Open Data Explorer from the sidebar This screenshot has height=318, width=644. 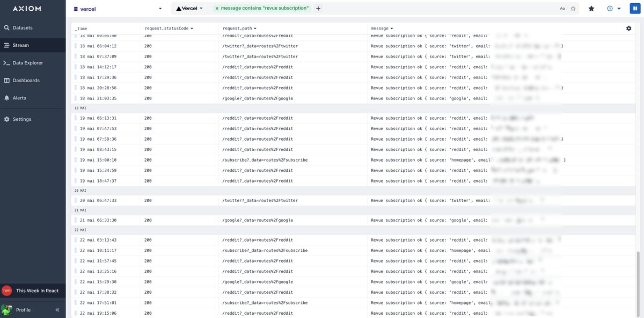click(27, 62)
